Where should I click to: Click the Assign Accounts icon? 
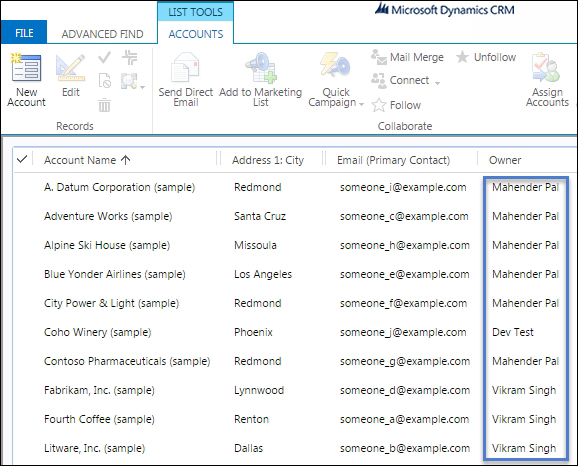546,67
